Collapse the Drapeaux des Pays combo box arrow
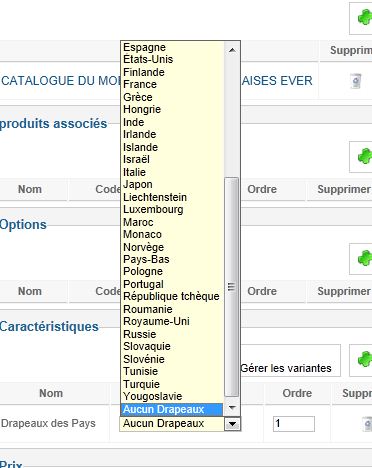 coord(232,424)
